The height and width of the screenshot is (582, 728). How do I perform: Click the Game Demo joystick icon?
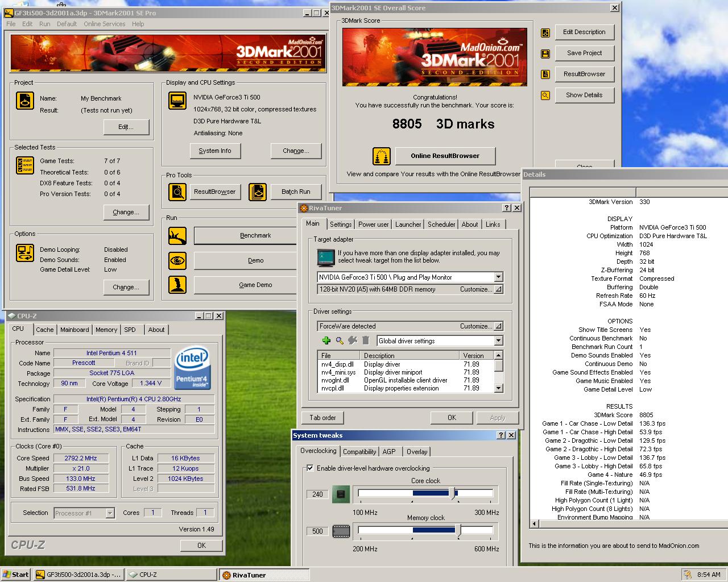pyautogui.click(x=177, y=285)
